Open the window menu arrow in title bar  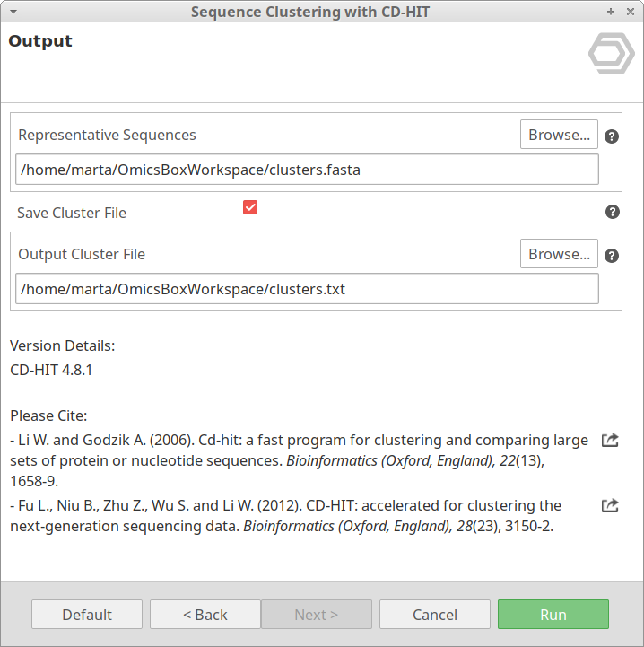pos(13,12)
